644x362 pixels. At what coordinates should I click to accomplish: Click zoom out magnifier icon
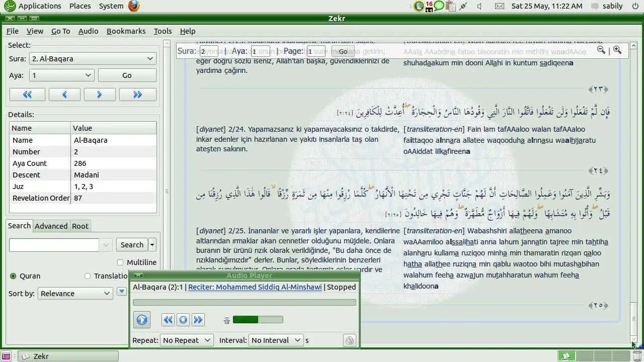pos(601,50)
